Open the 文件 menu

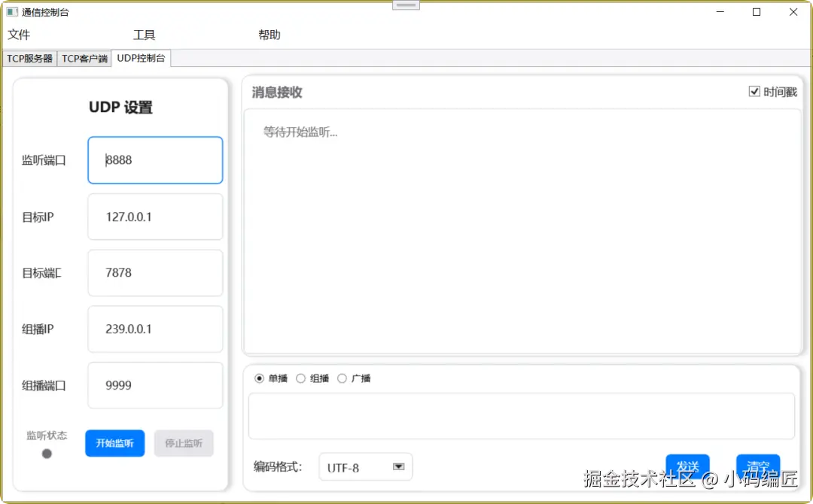tap(19, 35)
